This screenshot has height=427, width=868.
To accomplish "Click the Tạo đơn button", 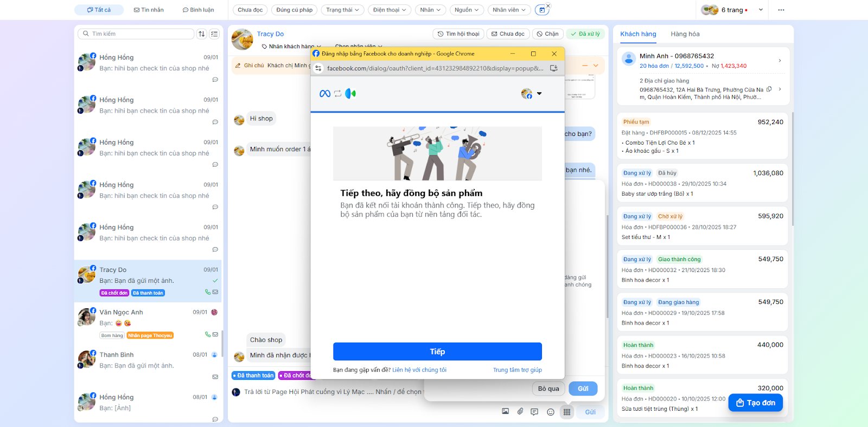I will point(755,403).
